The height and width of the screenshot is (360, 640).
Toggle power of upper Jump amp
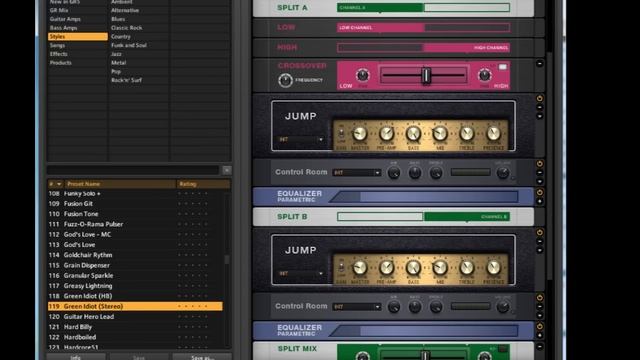click(x=540, y=98)
